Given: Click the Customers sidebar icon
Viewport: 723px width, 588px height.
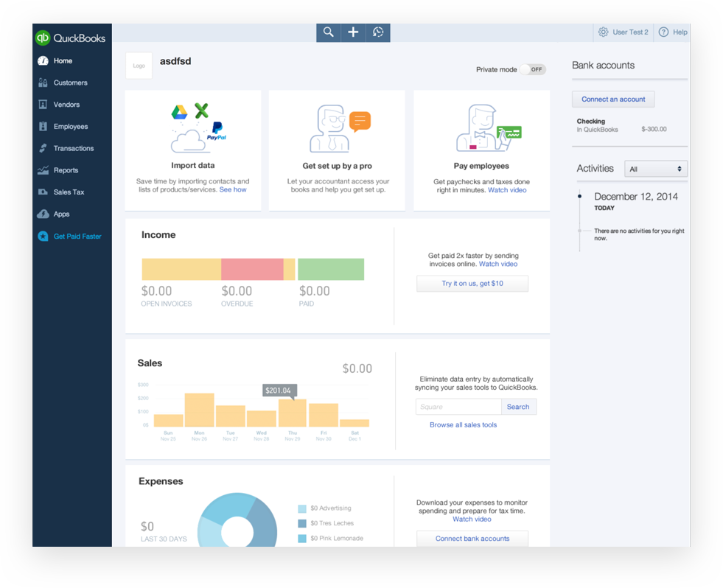Looking at the screenshot, I should coord(43,83).
